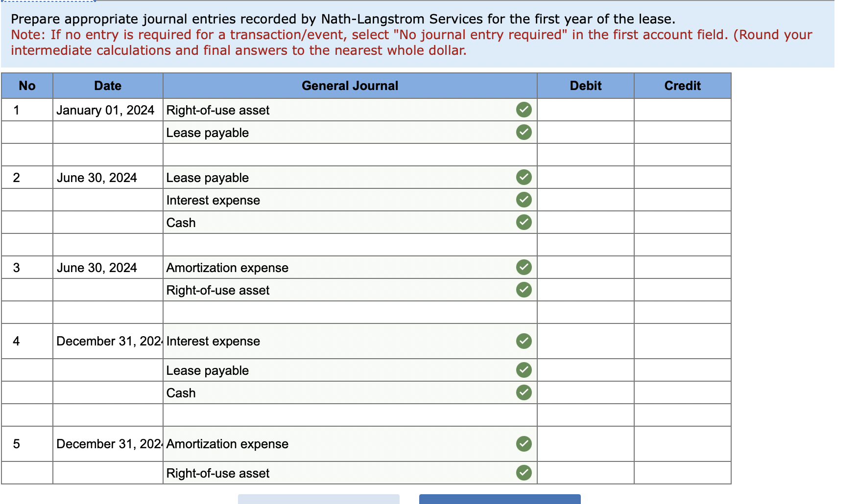Click the Credit column header
The height and width of the screenshot is (504, 858).
[x=683, y=86]
